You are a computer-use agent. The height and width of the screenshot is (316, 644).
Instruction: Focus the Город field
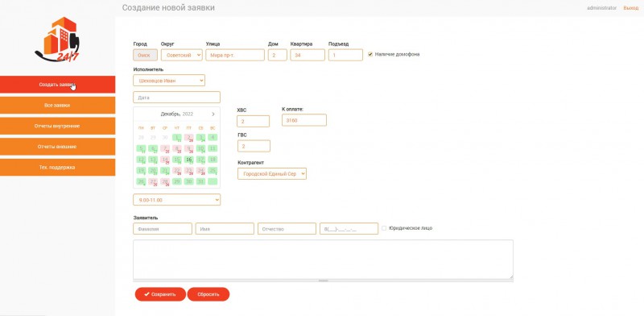145,55
